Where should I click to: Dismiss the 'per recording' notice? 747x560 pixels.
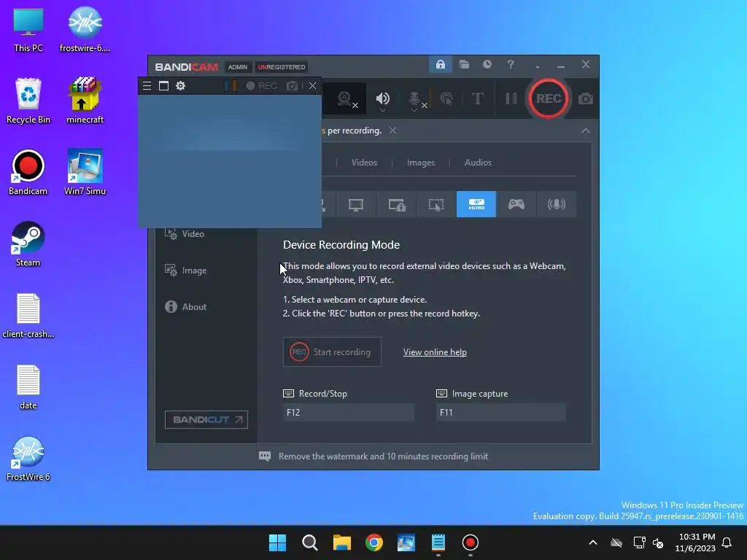[x=392, y=130]
